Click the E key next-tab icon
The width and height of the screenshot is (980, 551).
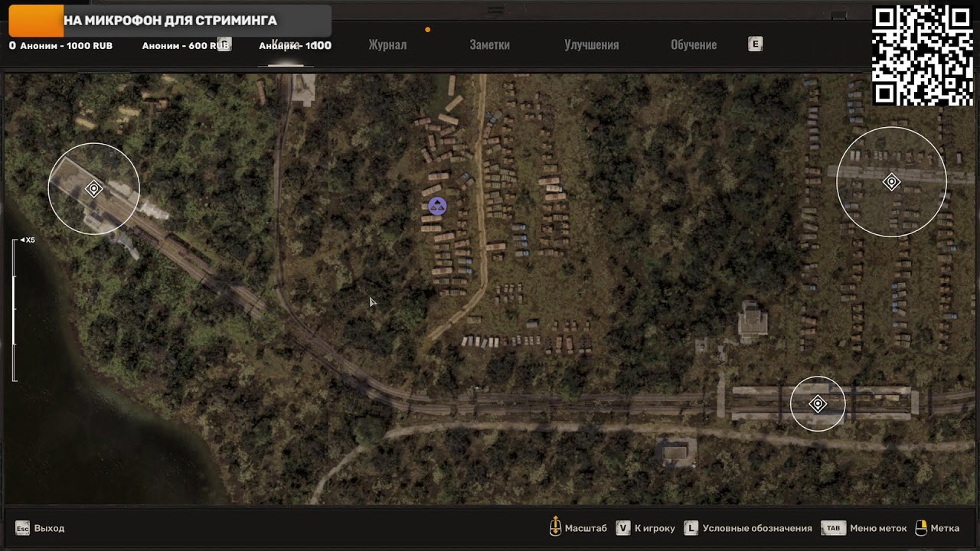(x=755, y=44)
